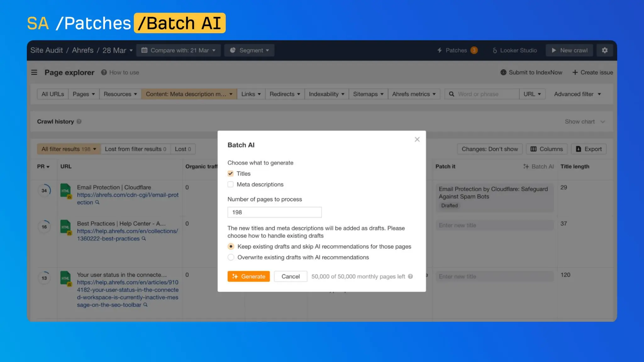Click the Export file icon
The height and width of the screenshot is (362, 644).
coord(578,149)
